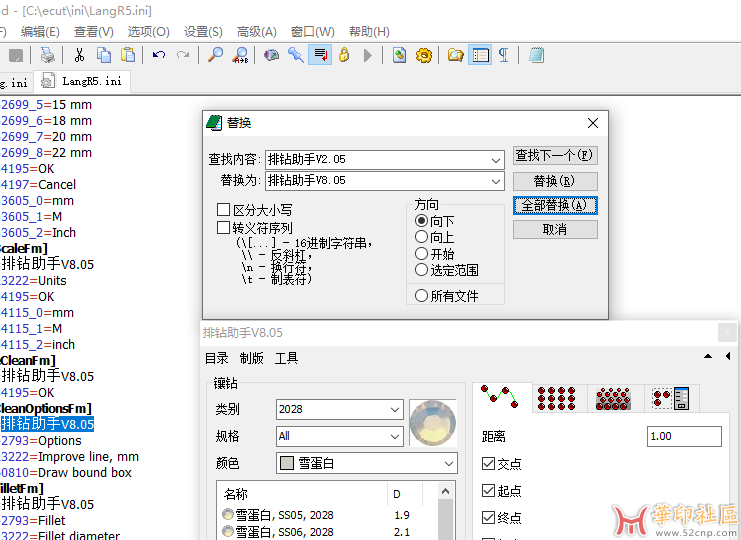The width and height of the screenshot is (741, 540).
Task: Click the rhinestone preview thumbnail
Action: 432,423
